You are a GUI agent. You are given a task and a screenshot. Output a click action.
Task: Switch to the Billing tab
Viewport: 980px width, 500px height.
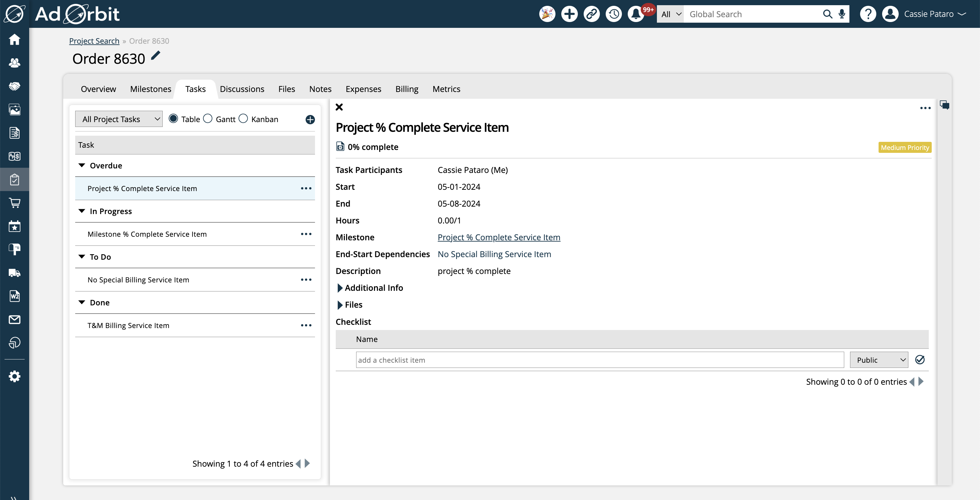point(407,89)
